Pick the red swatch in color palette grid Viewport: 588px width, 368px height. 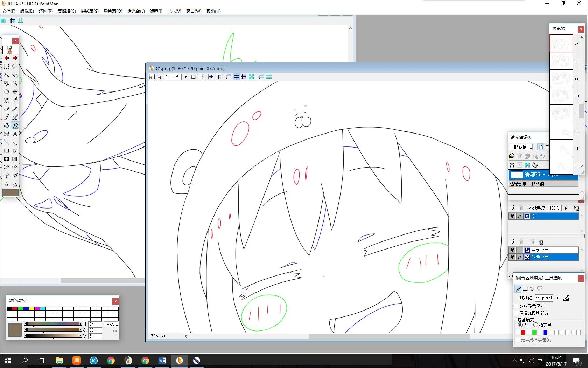[x=15, y=308]
